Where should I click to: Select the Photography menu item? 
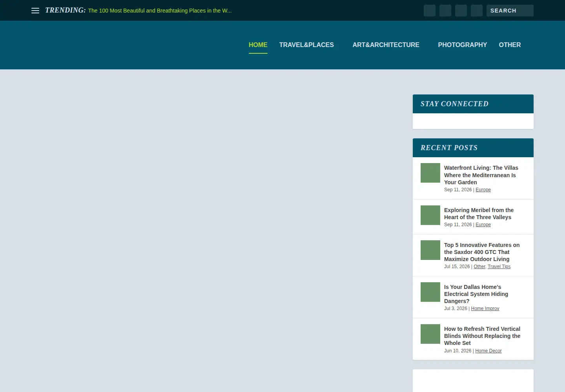click(x=463, y=45)
